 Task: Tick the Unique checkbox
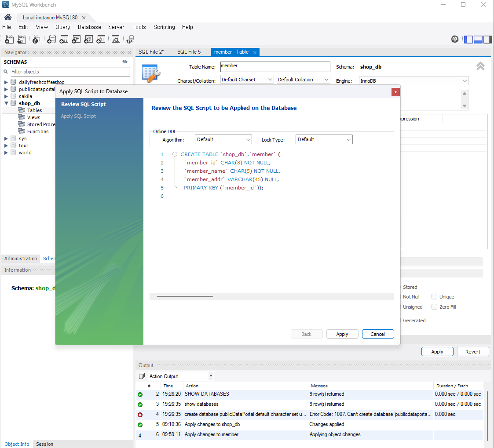click(434, 297)
